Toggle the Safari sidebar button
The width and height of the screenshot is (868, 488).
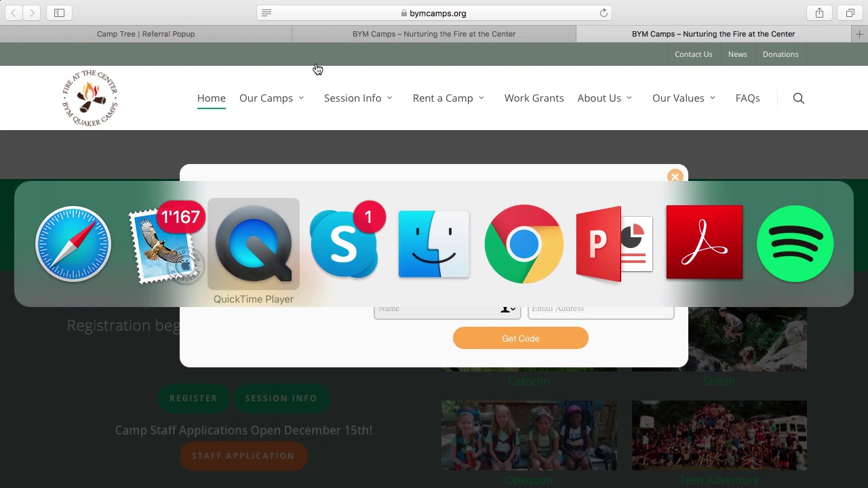point(59,13)
